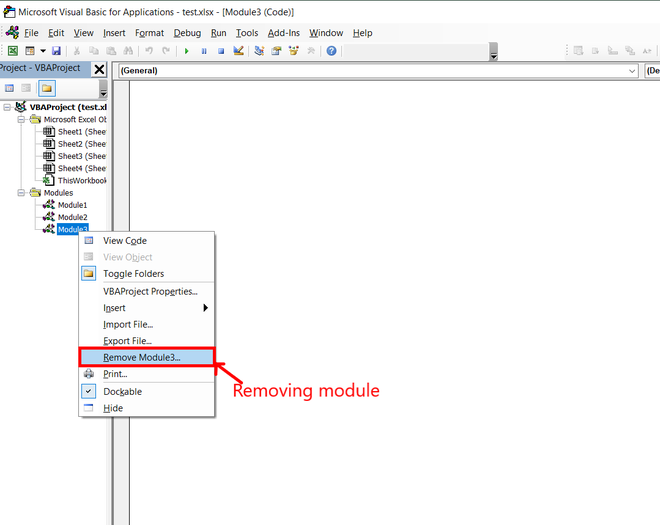Choose Remove Module3... in context menu
660x525 pixels.
click(x=147, y=357)
